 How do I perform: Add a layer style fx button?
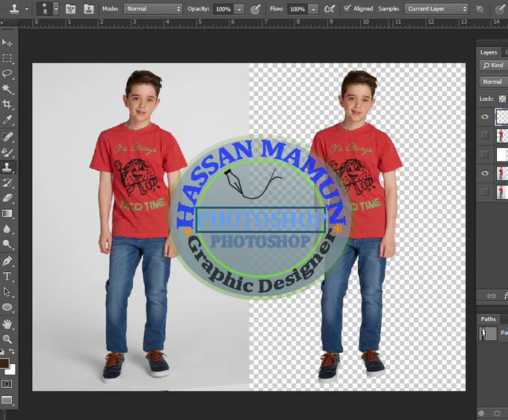(506, 295)
